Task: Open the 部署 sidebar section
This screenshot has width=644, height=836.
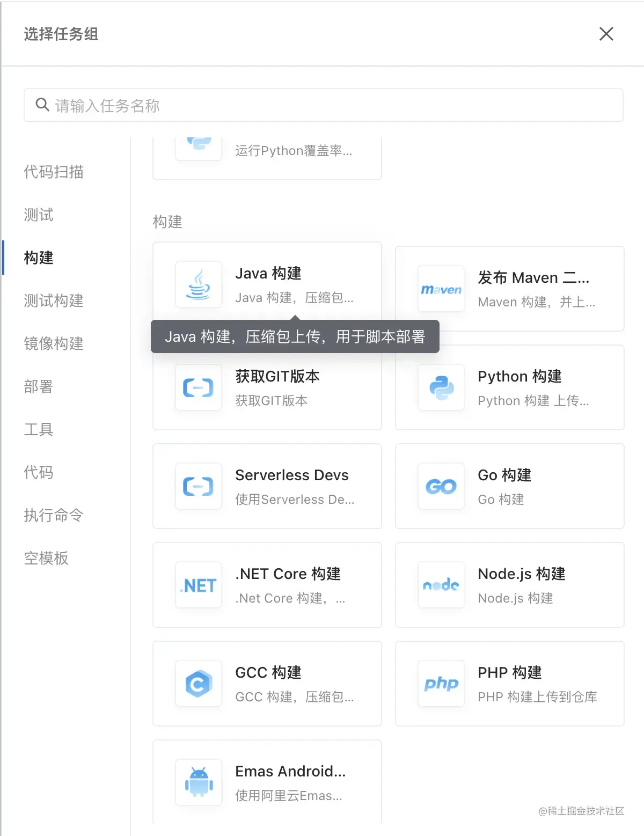Action: click(x=38, y=387)
